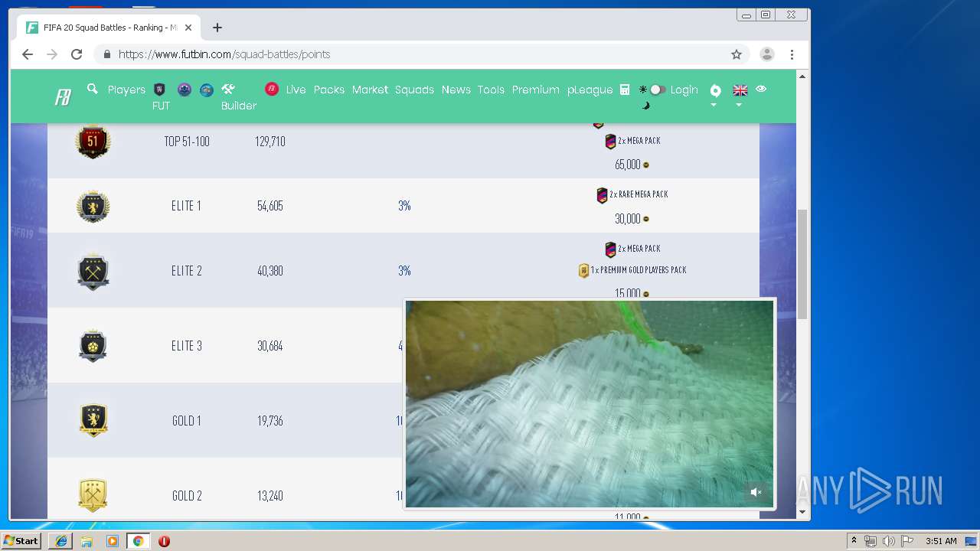Toggle the light/dark mode switch
The image size is (980, 551).
click(657, 90)
